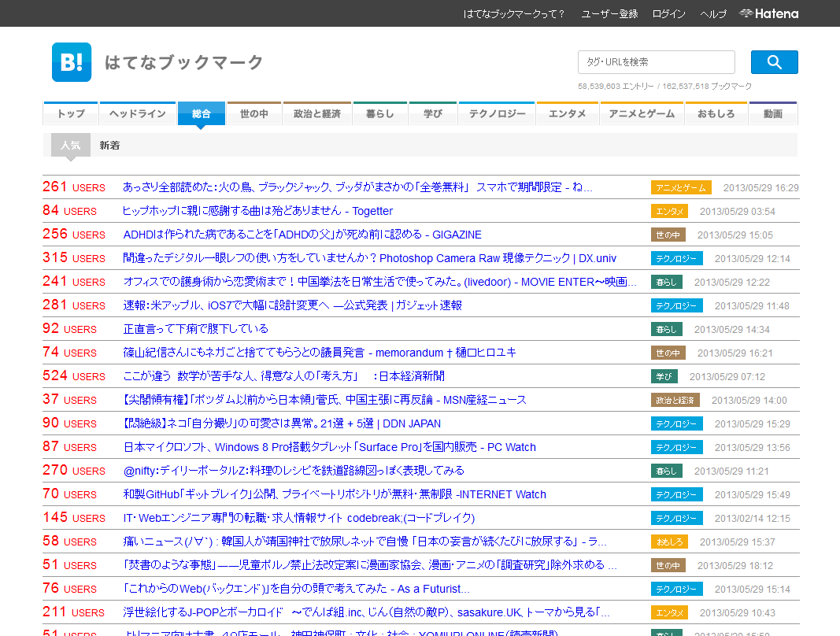Click the blue magnifier search button
This screenshot has width=840, height=636.
[x=774, y=62]
